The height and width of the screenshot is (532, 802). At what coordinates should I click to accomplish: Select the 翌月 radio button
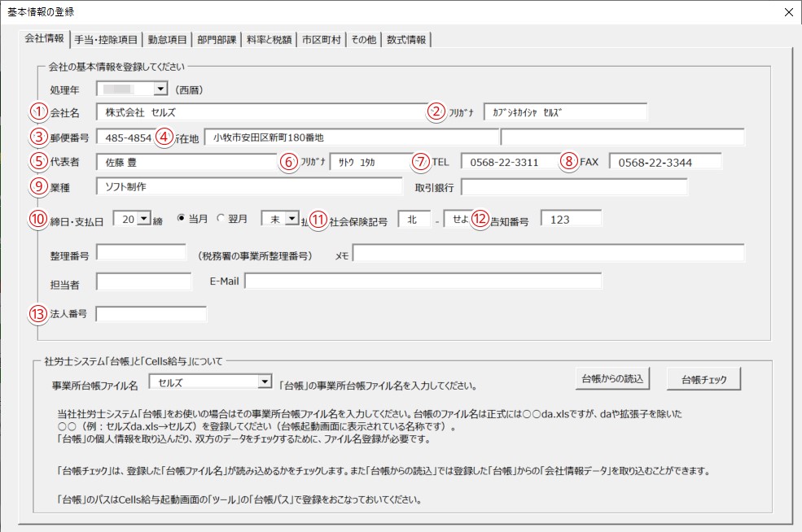(x=221, y=219)
